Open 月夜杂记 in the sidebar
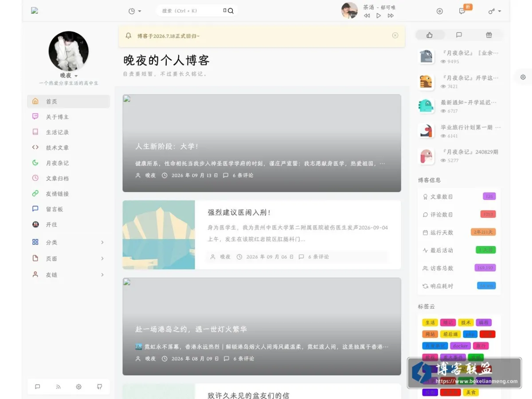532x399 pixels. pyautogui.click(x=68, y=163)
